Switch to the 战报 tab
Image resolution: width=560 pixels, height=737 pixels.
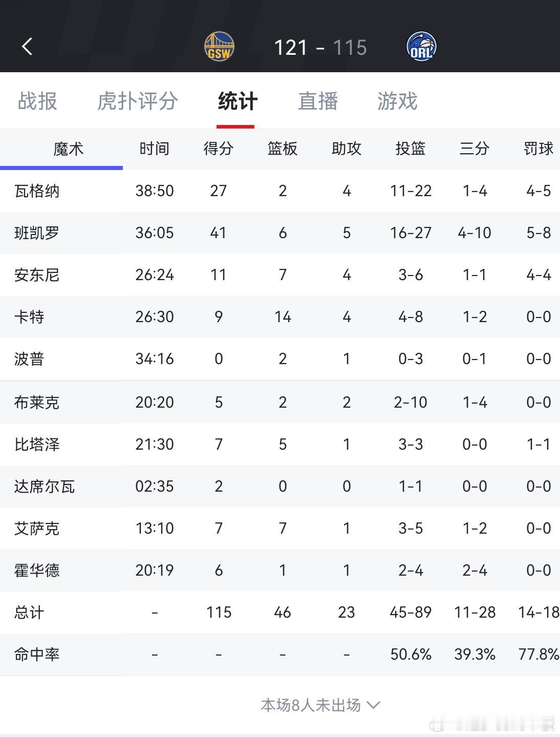[37, 101]
